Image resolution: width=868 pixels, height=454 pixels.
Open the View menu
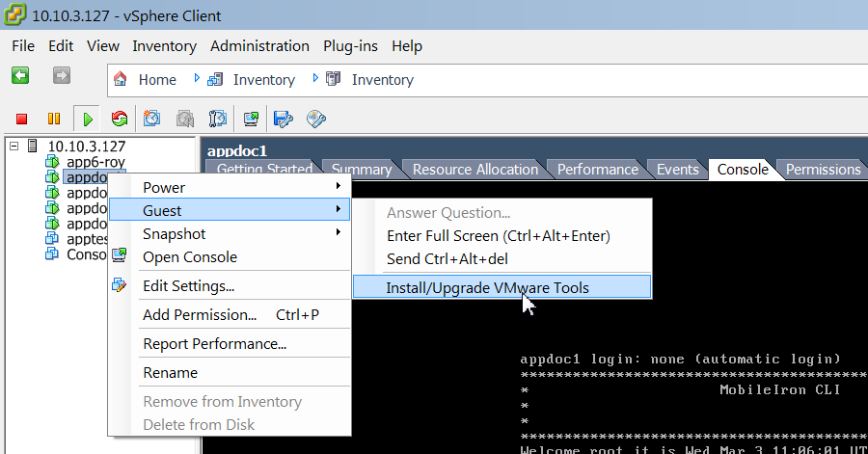(x=103, y=46)
